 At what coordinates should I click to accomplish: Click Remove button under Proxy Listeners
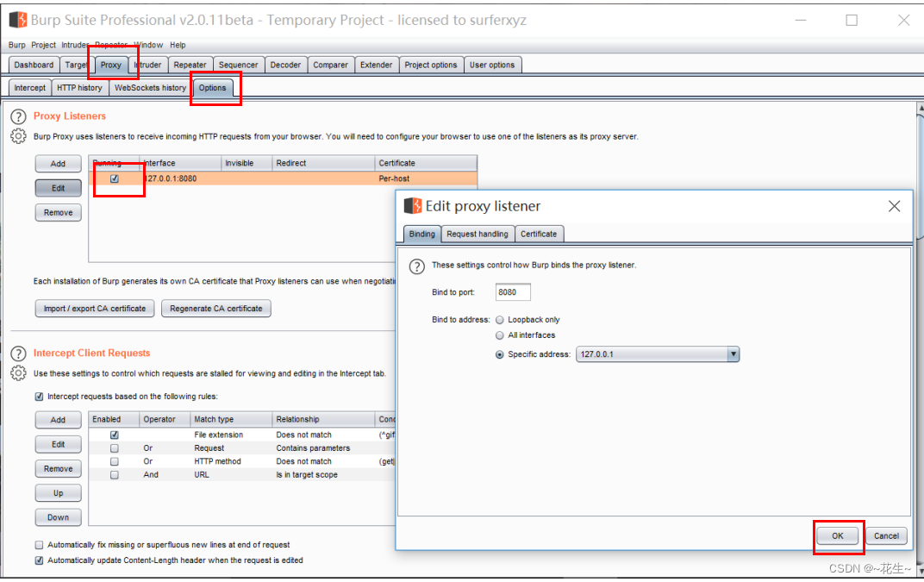(x=59, y=213)
